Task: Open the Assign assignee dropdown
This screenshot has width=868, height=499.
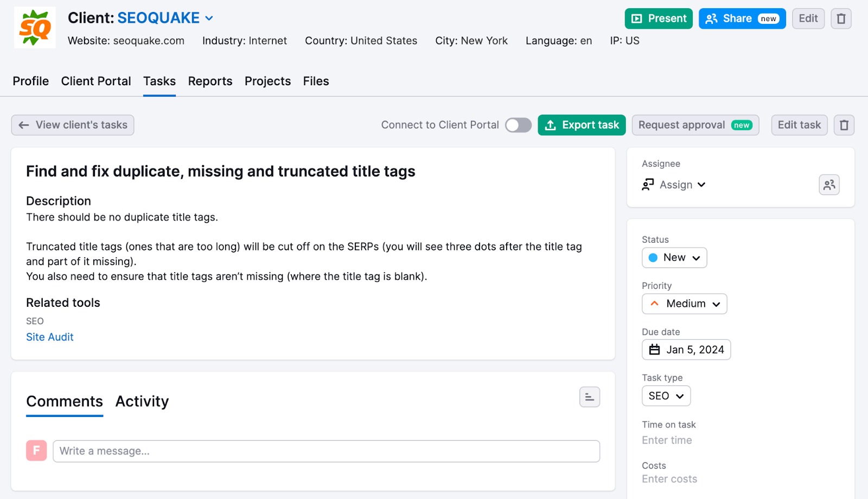Action: (674, 185)
